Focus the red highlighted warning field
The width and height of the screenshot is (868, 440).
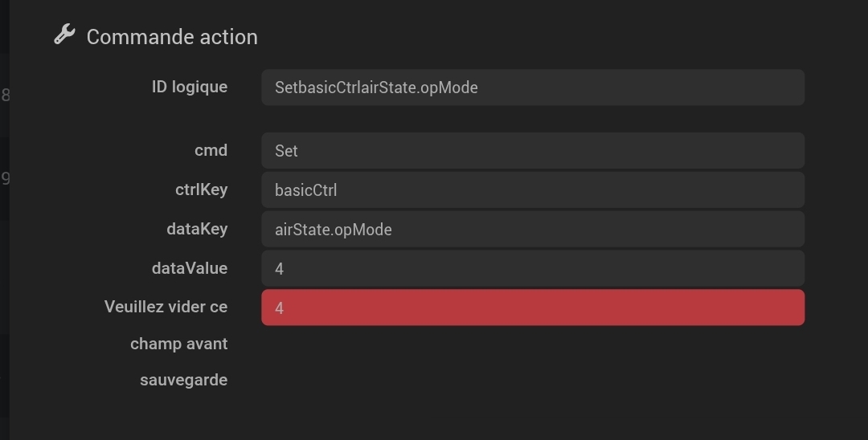coord(533,308)
